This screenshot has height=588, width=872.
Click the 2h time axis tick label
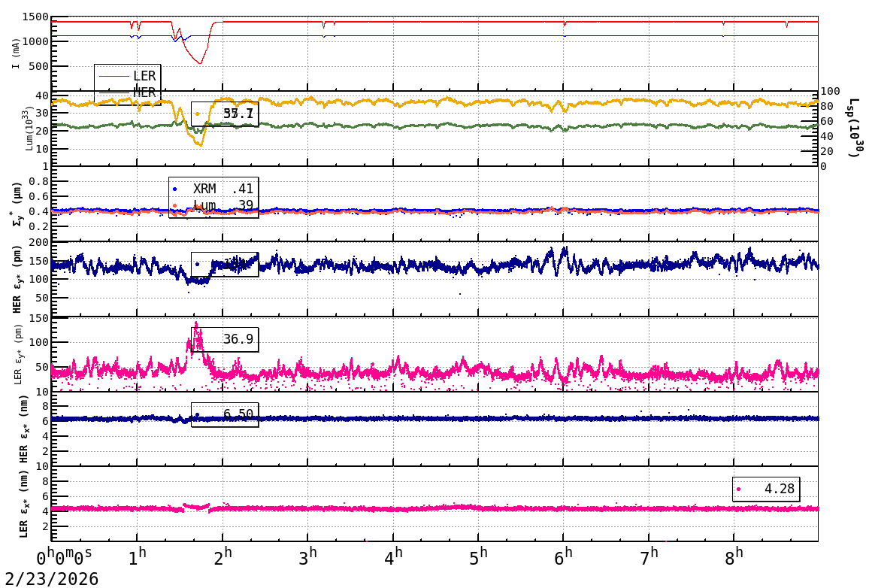(223, 556)
